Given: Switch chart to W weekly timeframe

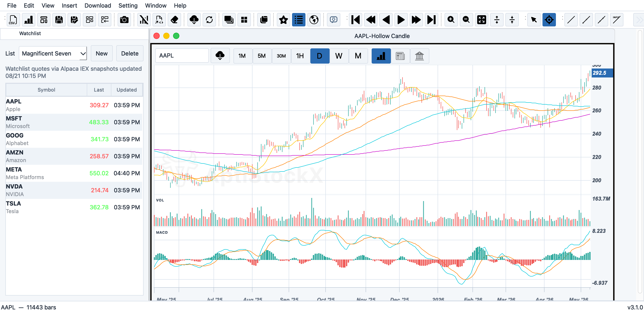Looking at the screenshot, I should click(339, 56).
